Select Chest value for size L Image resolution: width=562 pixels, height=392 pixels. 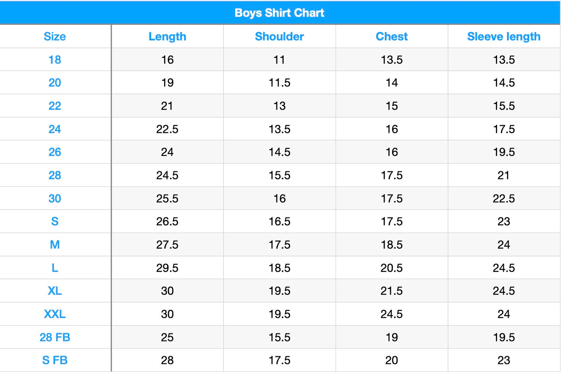(x=392, y=268)
